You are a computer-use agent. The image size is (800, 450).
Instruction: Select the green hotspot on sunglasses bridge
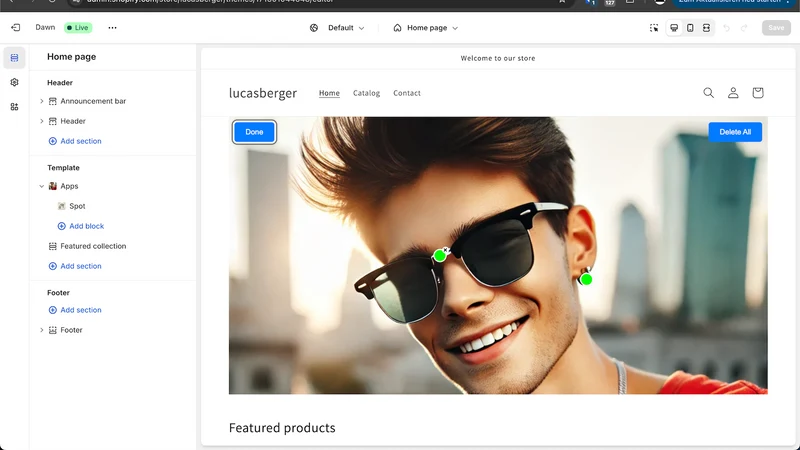[x=439, y=256]
